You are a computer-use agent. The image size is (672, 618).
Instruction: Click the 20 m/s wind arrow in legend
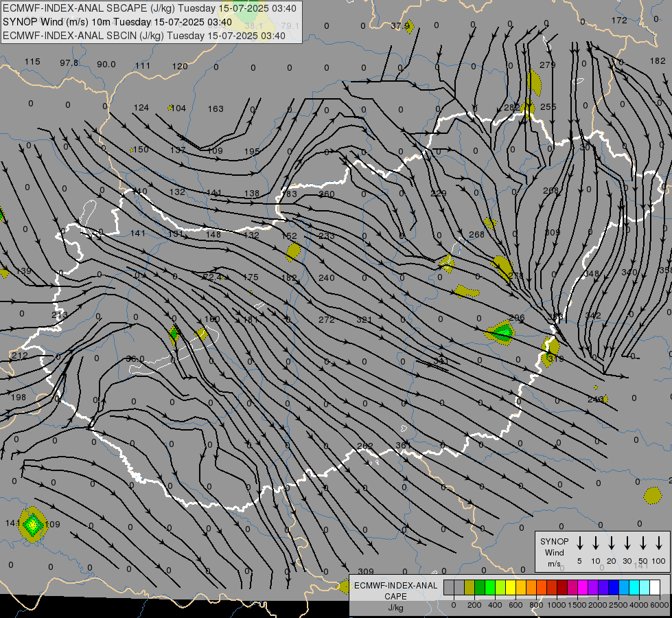point(611,543)
